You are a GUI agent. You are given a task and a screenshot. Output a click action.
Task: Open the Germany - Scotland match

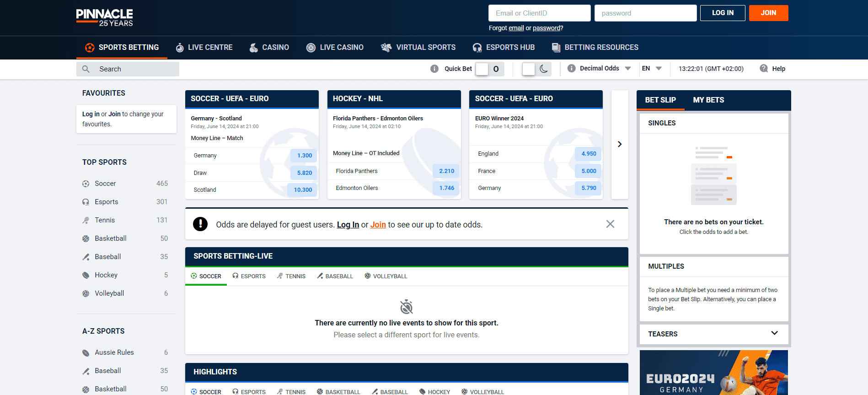pos(216,119)
